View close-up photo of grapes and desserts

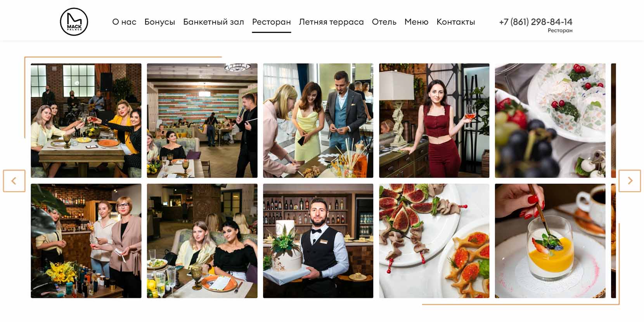550,121
